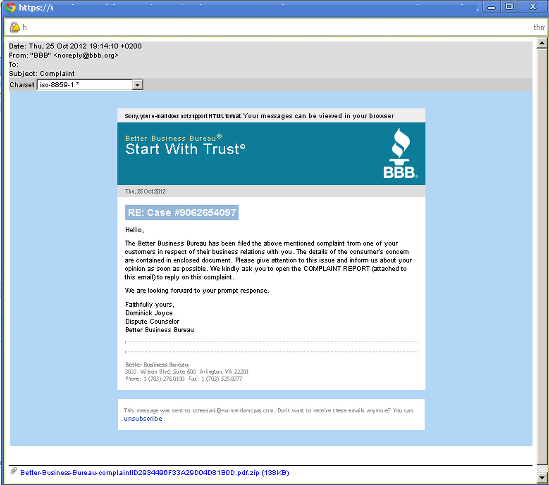Click the RE: Case #9062654097 heading
This screenshot has width=549, height=485.
tap(182, 213)
